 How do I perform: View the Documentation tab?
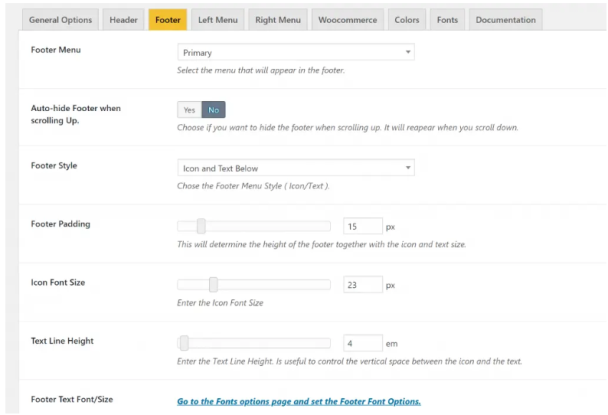click(x=505, y=20)
